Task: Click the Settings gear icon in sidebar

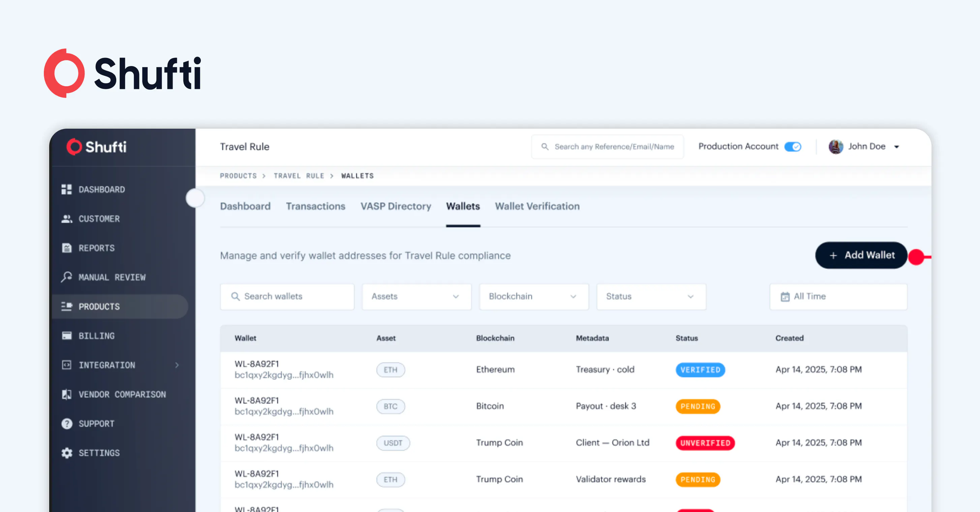Action: (x=67, y=453)
